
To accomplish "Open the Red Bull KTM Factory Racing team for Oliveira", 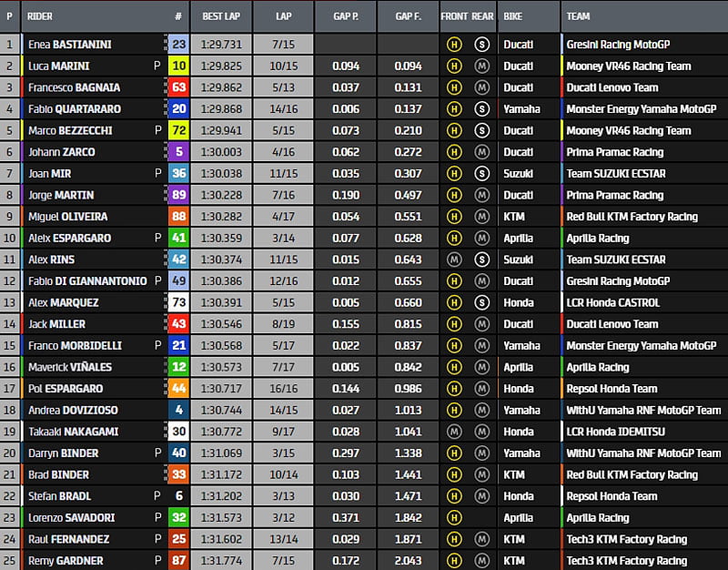I will (x=632, y=217).
